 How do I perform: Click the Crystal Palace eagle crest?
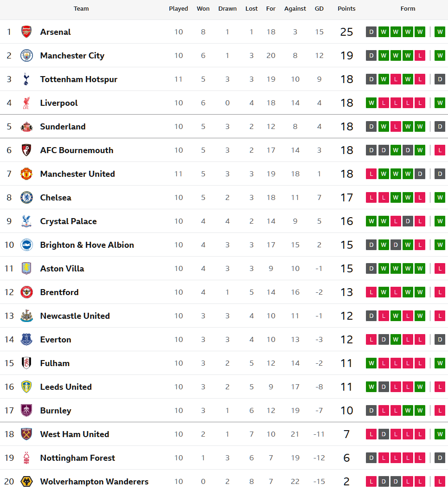coord(26,221)
